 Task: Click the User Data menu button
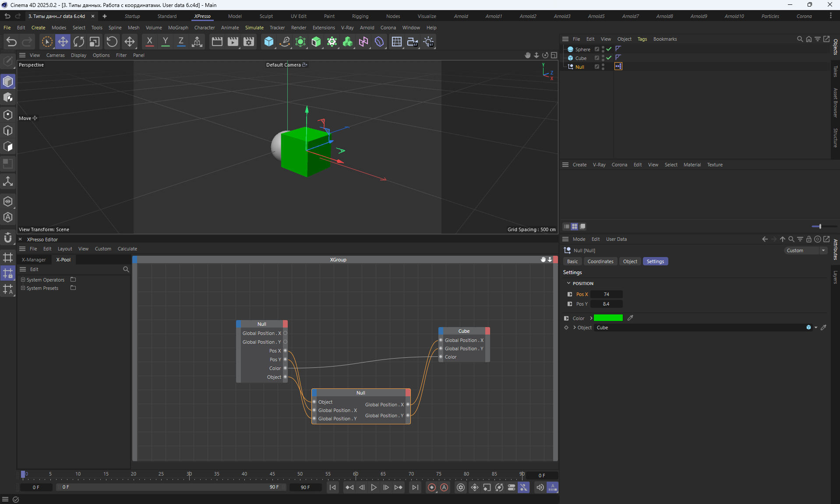click(x=616, y=239)
